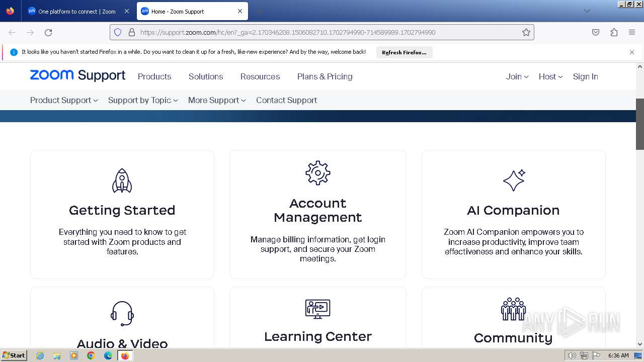Expand the Product Support dropdown

pyautogui.click(x=64, y=100)
